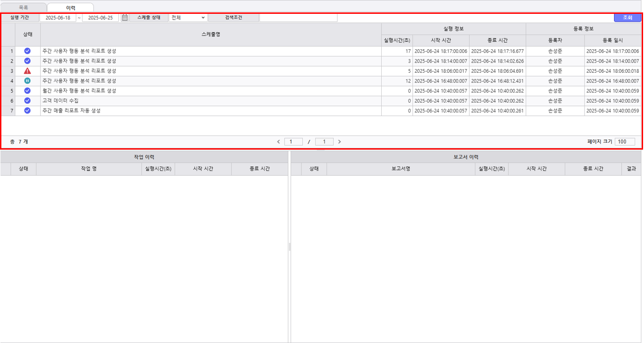Open the 스케줄 상태 dropdown
Viewport: 644px width, 343px height.
188,18
